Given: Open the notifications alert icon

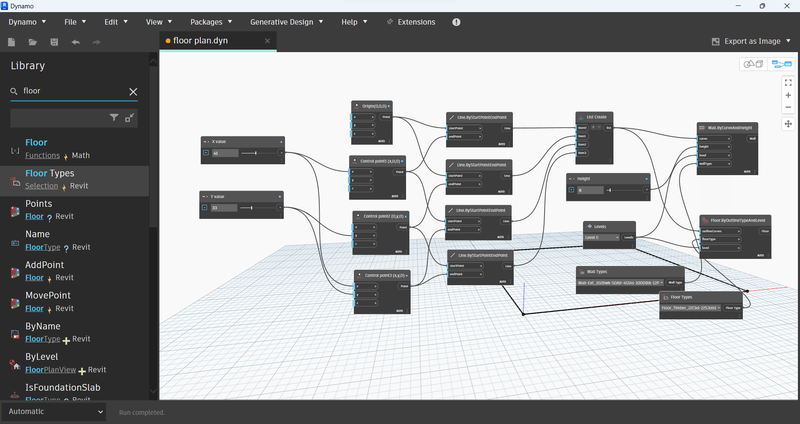Looking at the screenshot, I should pyautogui.click(x=456, y=22).
